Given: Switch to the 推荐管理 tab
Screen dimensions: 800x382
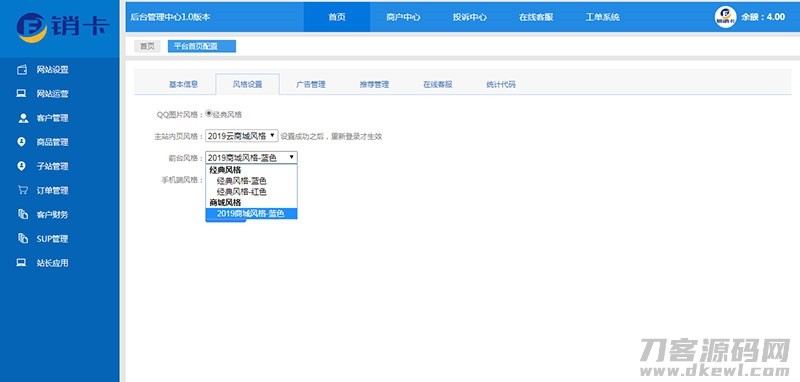Looking at the screenshot, I should (374, 85).
